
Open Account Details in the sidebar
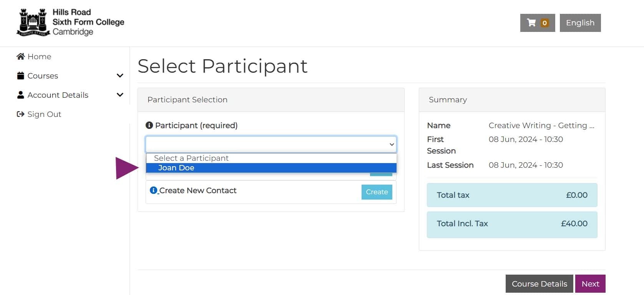point(58,95)
